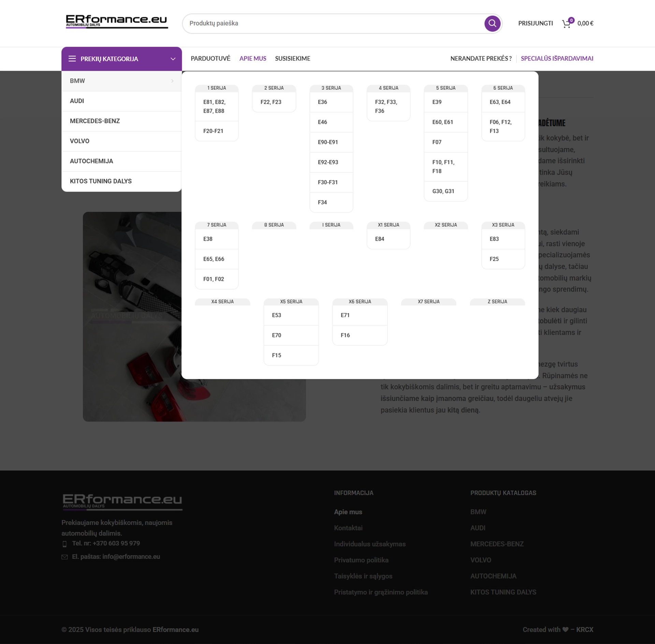Choose E65, E66 under 7 Serija
The image size is (655, 644).
[217, 259]
